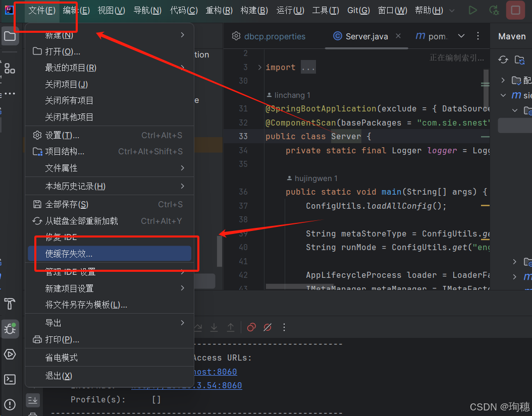This screenshot has height=416, width=532.
Task: Open 设置(T)... from File menu
Action: pyautogui.click(x=110, y=135)
